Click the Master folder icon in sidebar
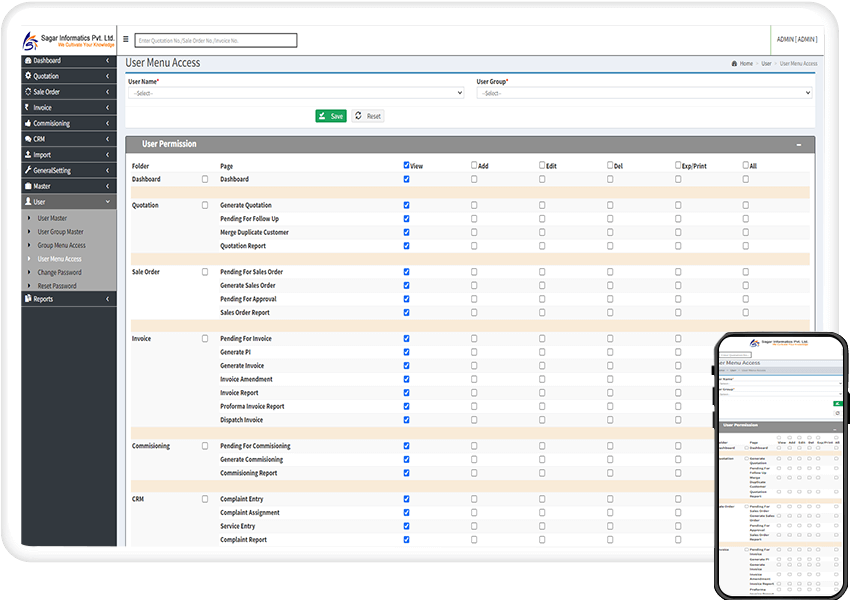Screen dimensions: 850x600 point(28,186)
